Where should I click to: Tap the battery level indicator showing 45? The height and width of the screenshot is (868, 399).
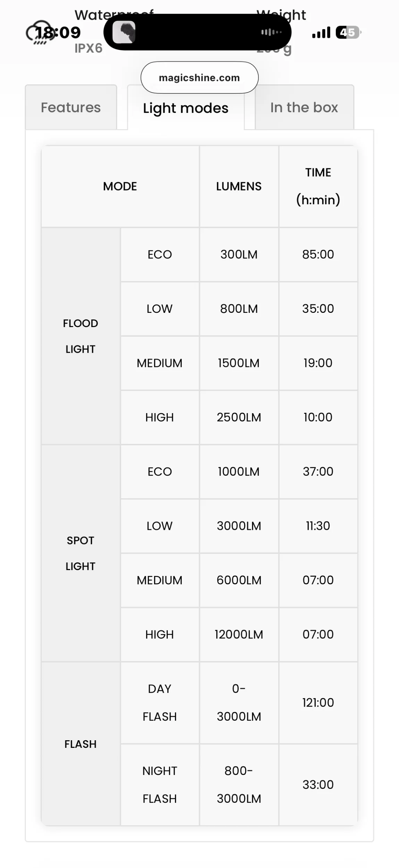coord(348,32)
